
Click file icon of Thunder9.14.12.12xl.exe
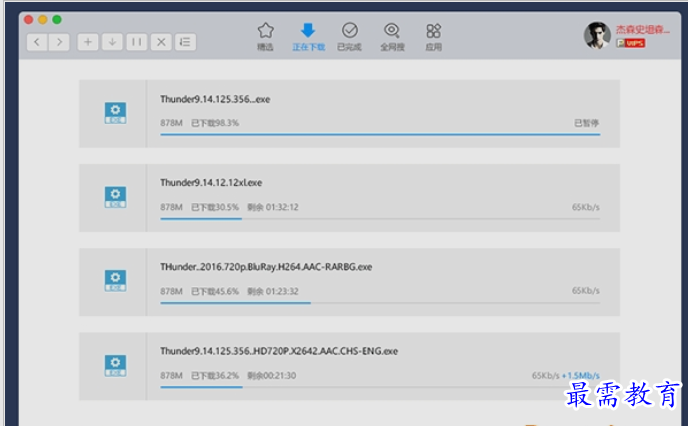coord(115,197)
